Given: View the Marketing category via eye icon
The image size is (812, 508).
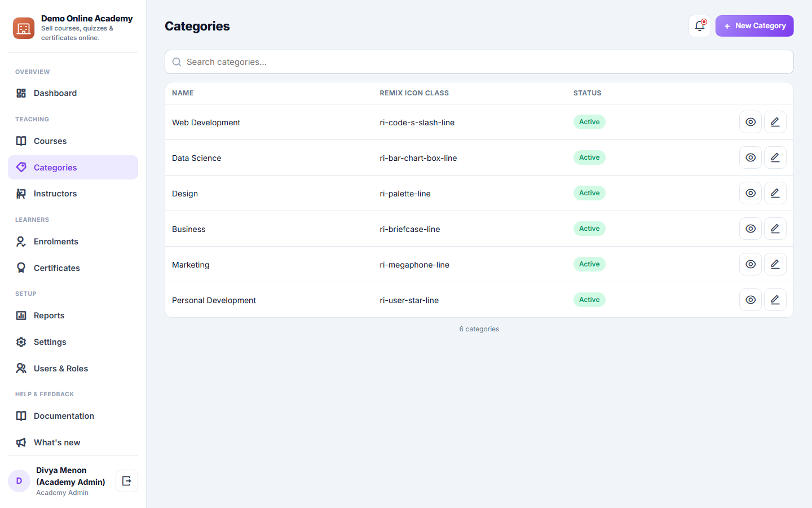Looking at the screenshot, I should point(751,264).
